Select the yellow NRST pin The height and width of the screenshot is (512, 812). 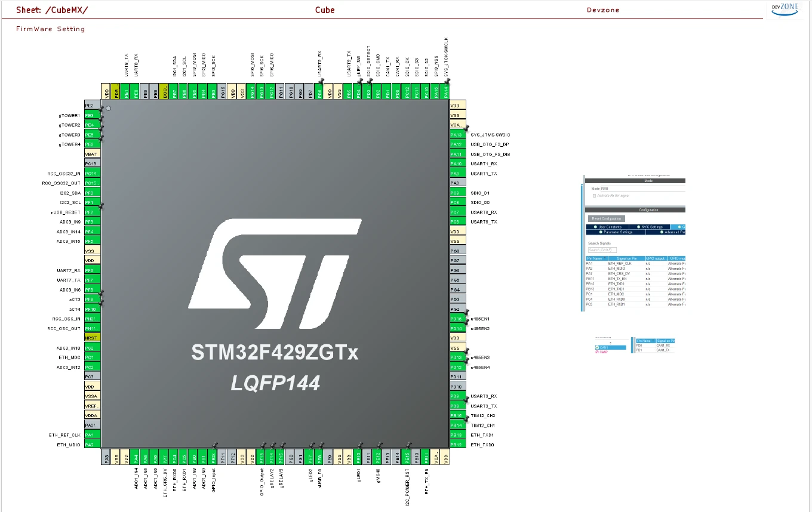[x=93, y=338]
